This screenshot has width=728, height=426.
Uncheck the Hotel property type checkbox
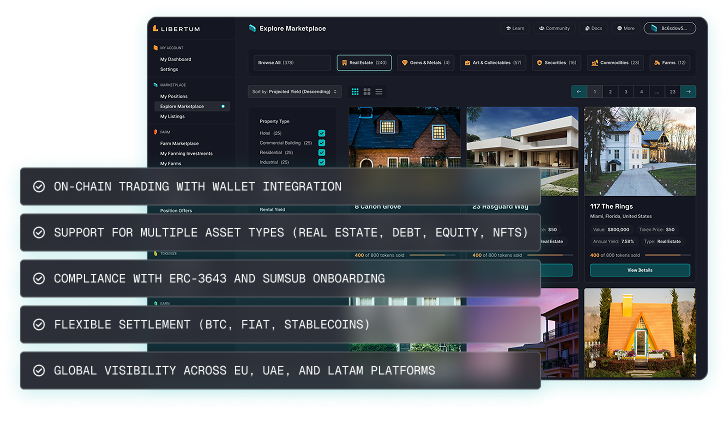322,133
